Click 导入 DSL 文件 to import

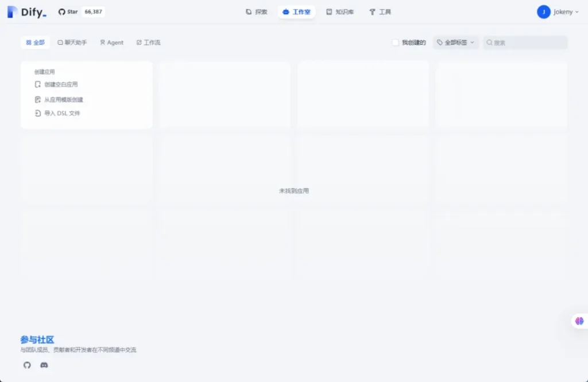(61, 114)
